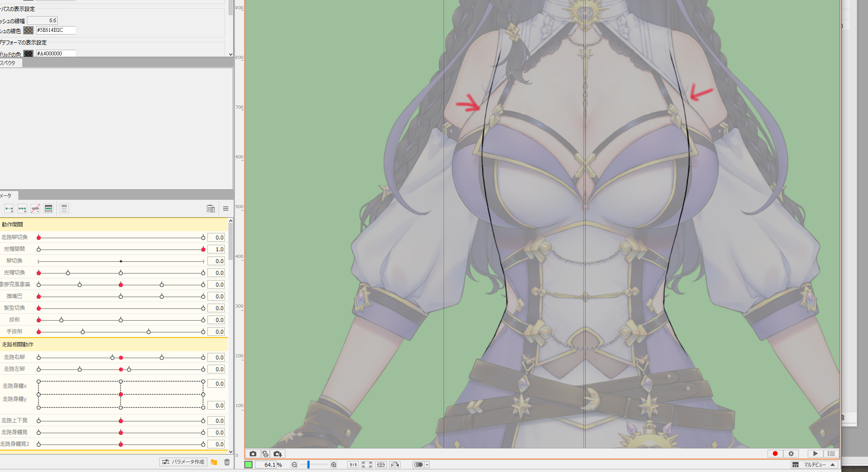This screenshot has width=868, height=472.
Task: Click the parameter list scroll down arrow
Action: tap(231, 452)
